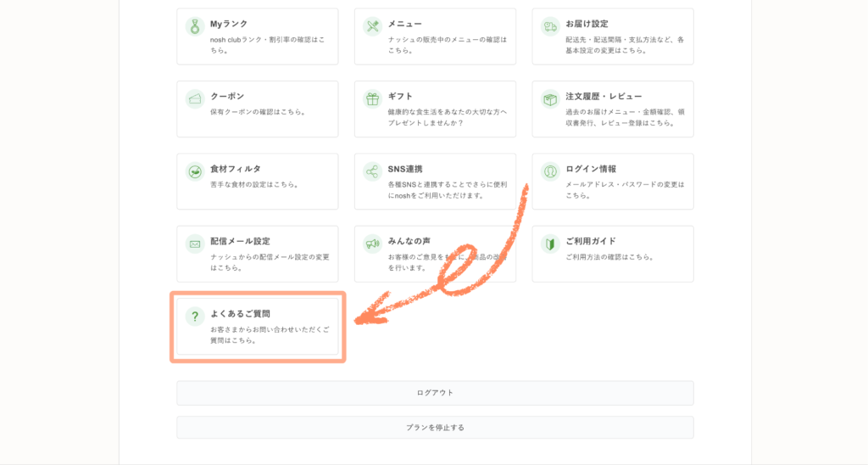Click the envelope icon for 配信メール設定
This screenshot has width=868, height=465.
(x=195, y=244)
